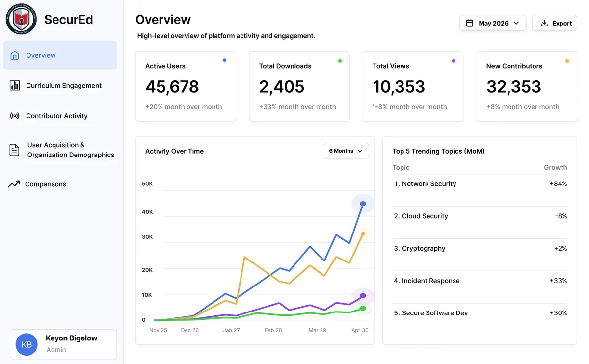Click the calendar icon beside May 2026
This screenshot has width=589, height=364.
tap(469, 23)
